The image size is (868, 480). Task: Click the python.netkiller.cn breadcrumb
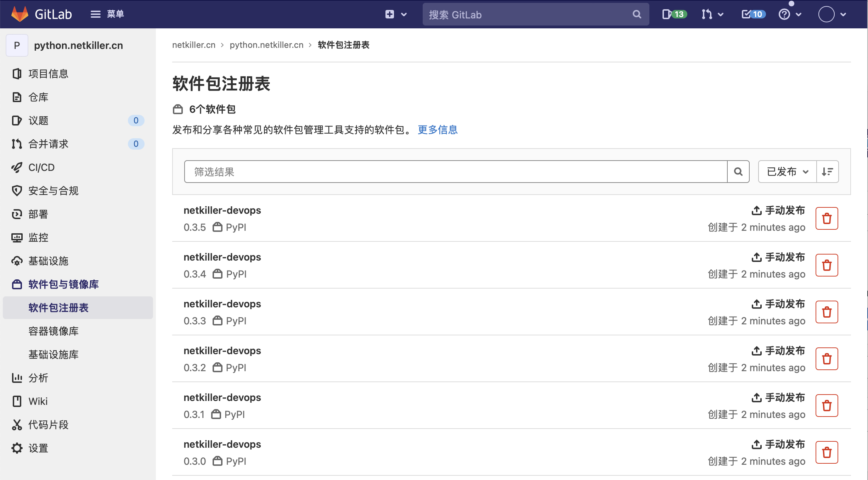[x=266, y=45]
